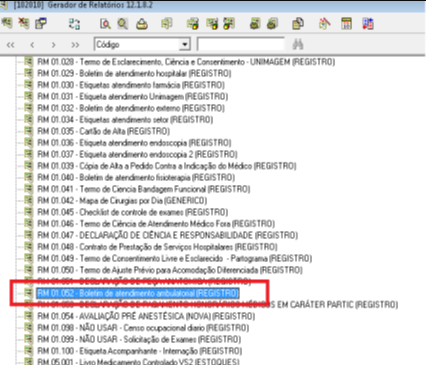The image size is (426, 365).
Task: Select RM 01.031 Etiqueta atendimento Unimagem
Action: point(133,97)
